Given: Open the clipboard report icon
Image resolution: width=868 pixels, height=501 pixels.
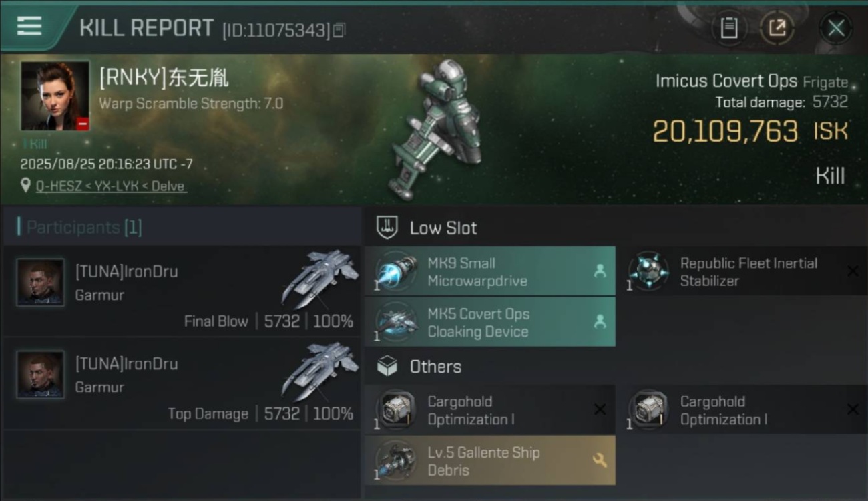Looking at the screenshot, I should [729, 28].
